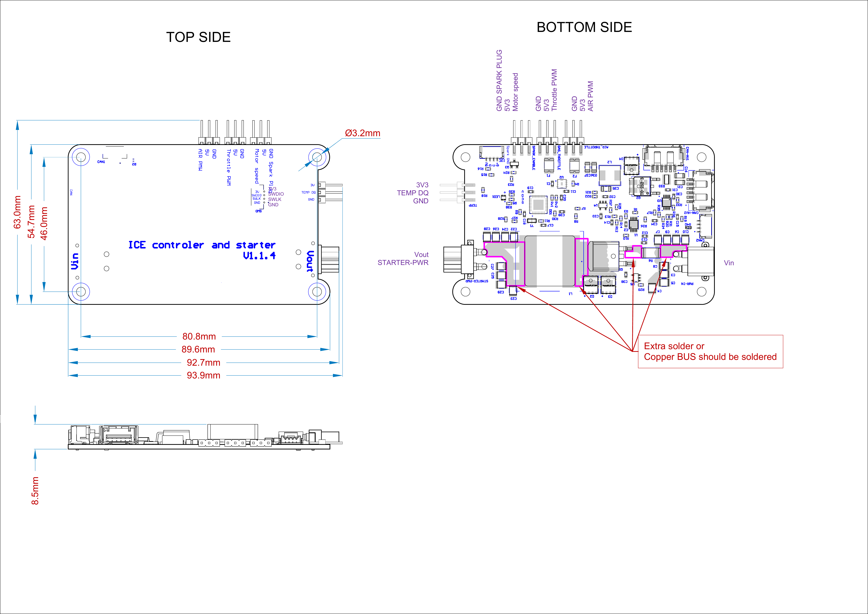Click the purple 3V3 label above TEMP DQ
Screen dimensions: 868x614
pos(422,185)
